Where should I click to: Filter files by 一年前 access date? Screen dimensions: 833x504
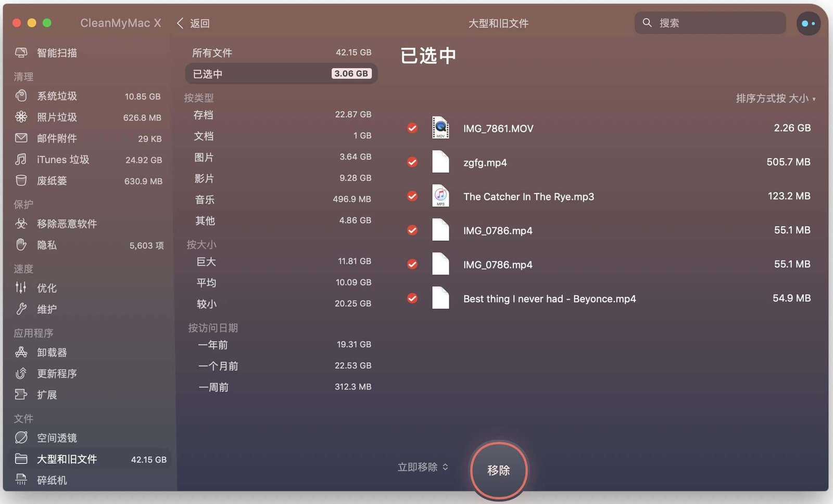coord(281,345)
